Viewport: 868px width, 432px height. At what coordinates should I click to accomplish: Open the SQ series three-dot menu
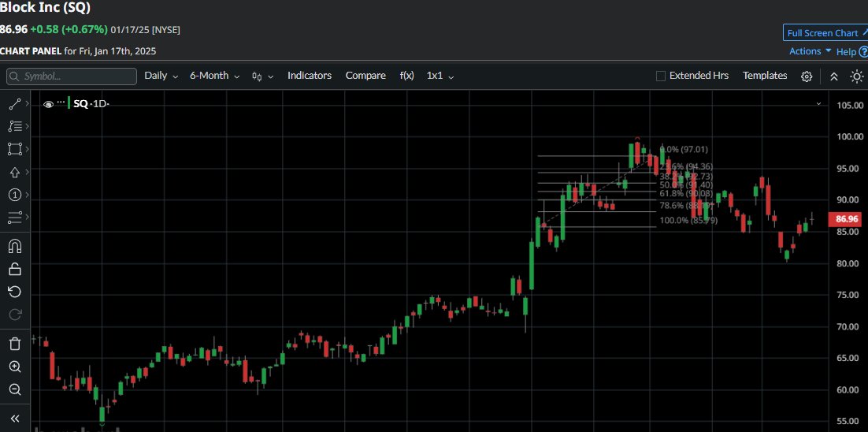pos(61,103)
